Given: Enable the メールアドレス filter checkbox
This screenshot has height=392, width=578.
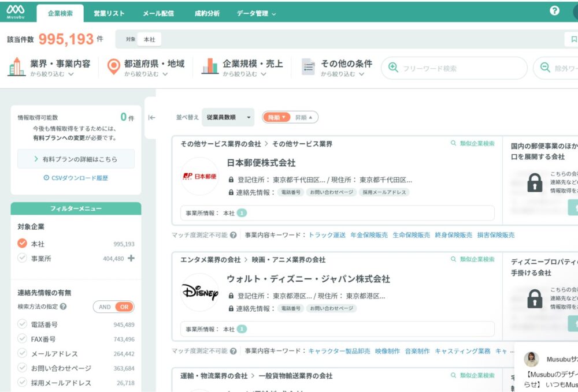Looking at the screenshot, I should (x=22, y=353).
